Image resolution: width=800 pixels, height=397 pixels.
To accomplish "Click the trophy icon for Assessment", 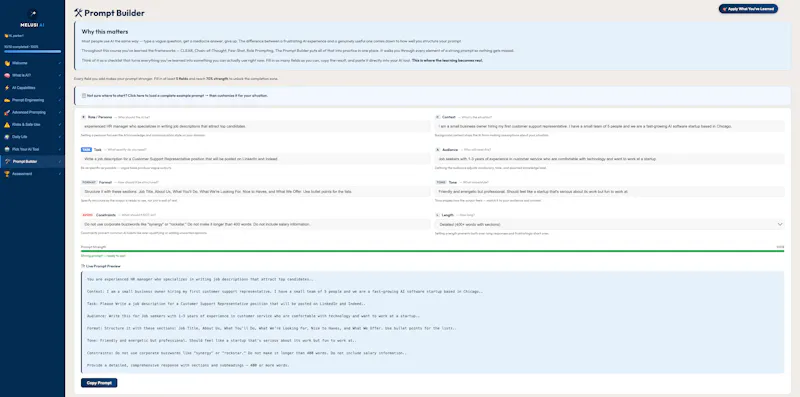I will point(7,173).
